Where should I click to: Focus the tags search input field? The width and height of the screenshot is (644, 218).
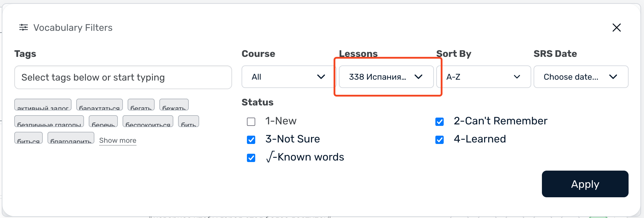pyautogui.click(x=123, y=77)
